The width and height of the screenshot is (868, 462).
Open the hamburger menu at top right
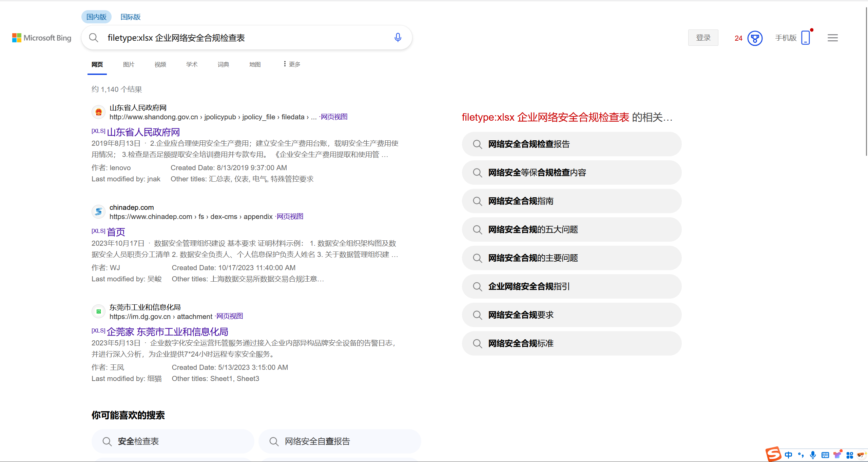[x=832, y=38]
